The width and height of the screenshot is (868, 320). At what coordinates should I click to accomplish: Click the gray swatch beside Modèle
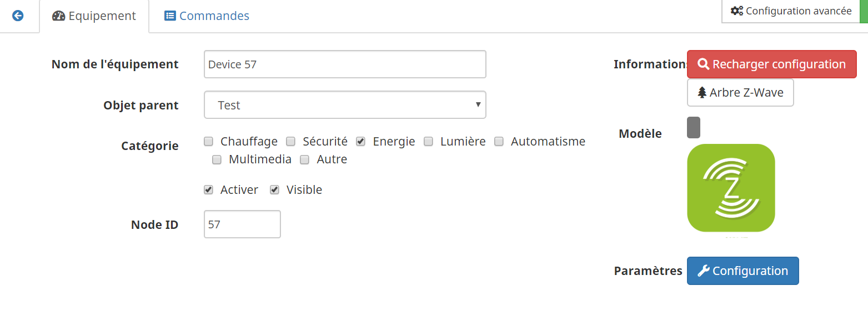point(694,127)
